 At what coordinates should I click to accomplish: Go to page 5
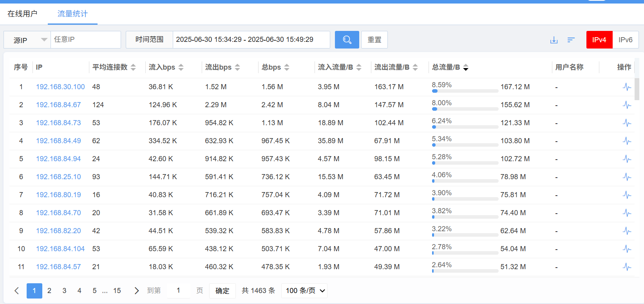tap(94, 291)
